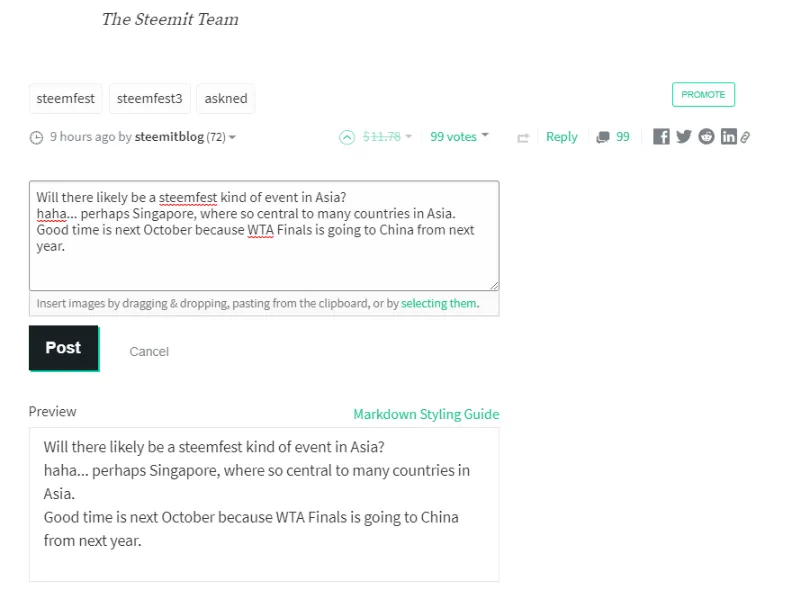Open steemitblog author profile
Screen dimensions: 785x612
[169, 137]
